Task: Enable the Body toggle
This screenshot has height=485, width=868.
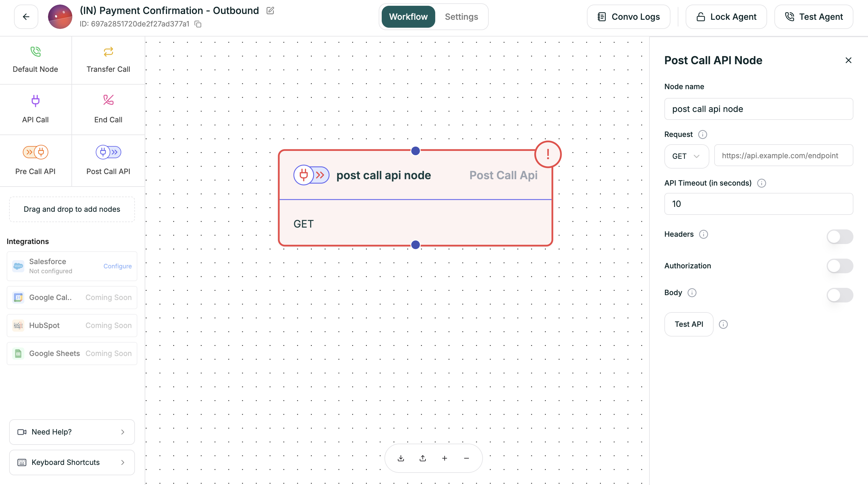Action: tap(840, 295)
